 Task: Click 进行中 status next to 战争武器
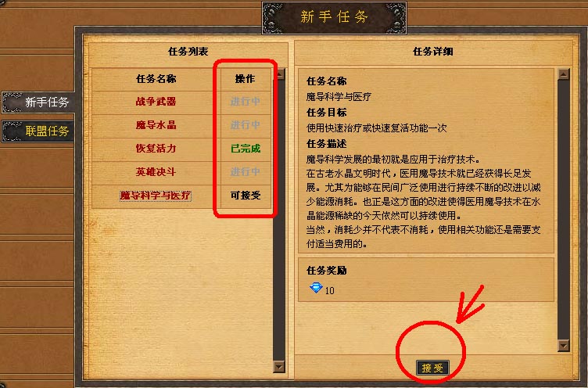coord(246,102)
